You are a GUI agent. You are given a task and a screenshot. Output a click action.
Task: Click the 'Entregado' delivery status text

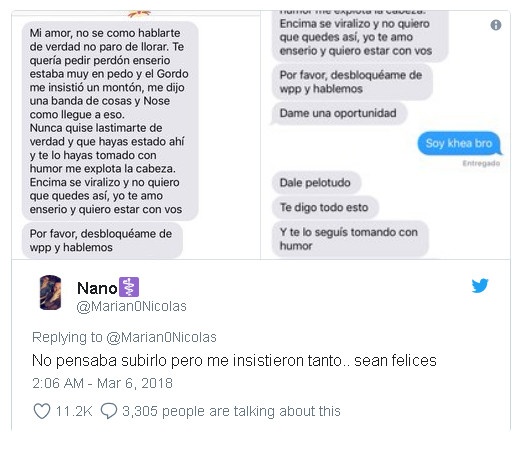481,163
